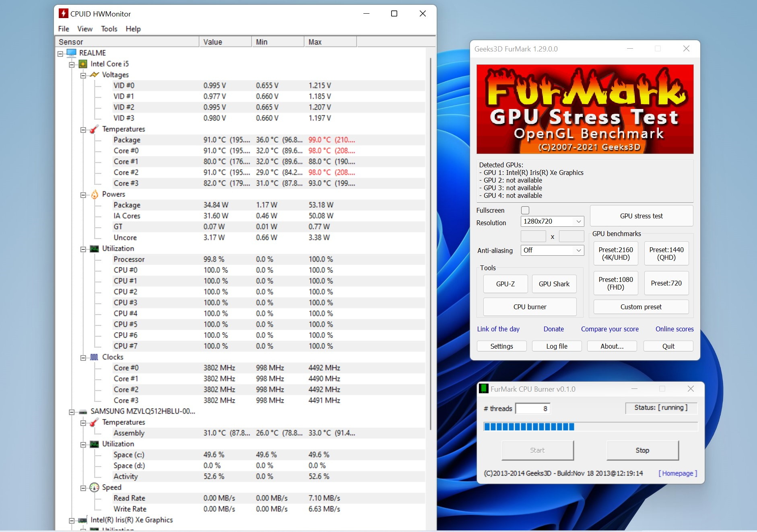
Task: Click the Intel Core i5 chip icon
Action: click(x=83, y=64)
